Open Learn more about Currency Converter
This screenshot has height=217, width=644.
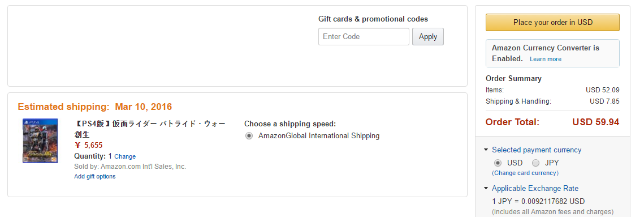click(546, 59)
